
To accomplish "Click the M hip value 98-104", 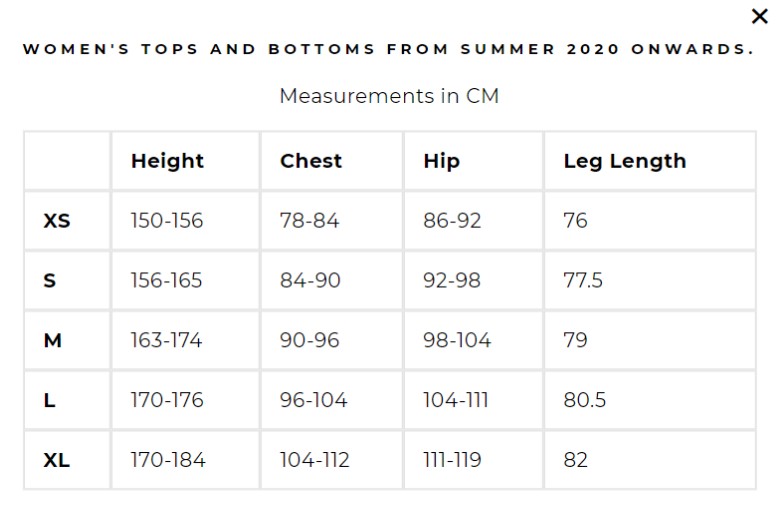I will (x=457, y=341).
